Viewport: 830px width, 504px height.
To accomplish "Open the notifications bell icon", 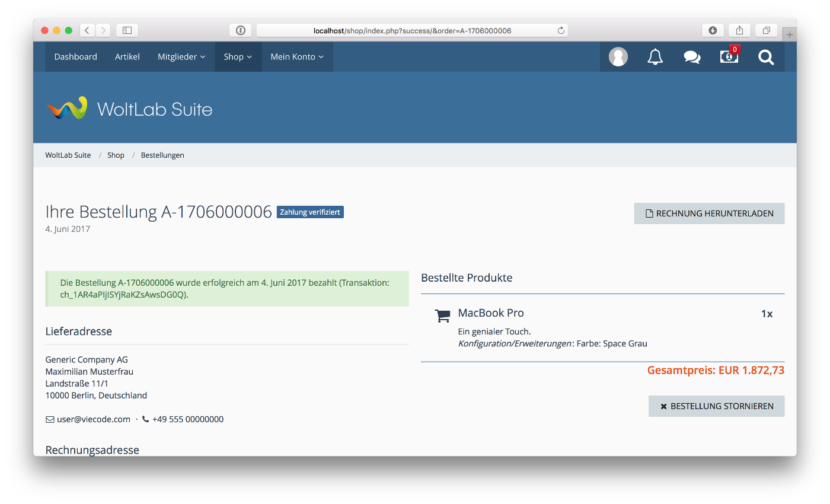I will click(x=655, y=57).
